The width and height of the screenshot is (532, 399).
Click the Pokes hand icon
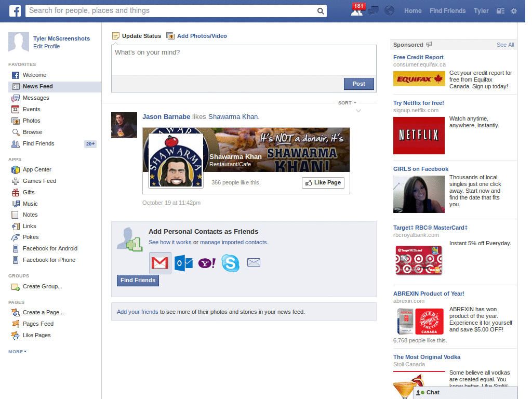click(x=16, y=237)
